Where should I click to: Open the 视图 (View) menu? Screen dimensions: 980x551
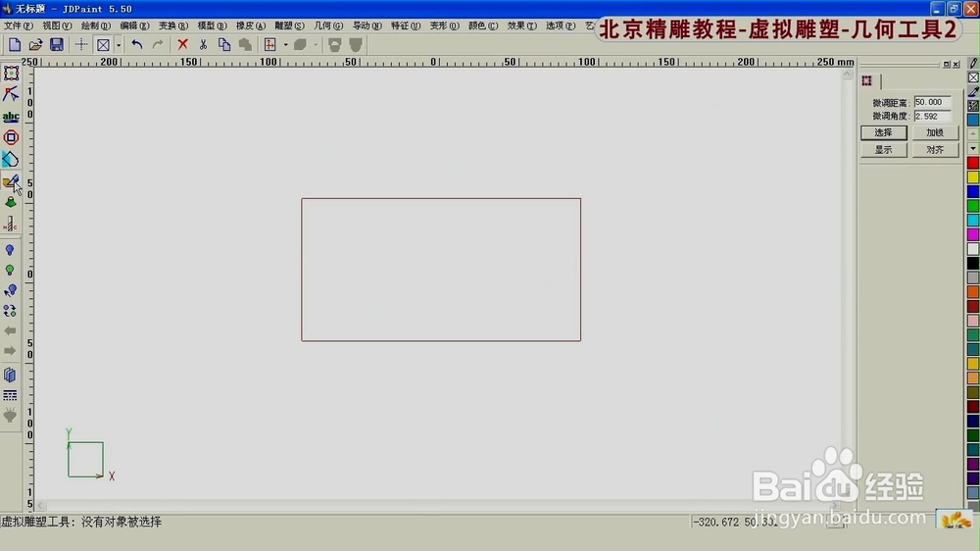[x=57, y=25]
